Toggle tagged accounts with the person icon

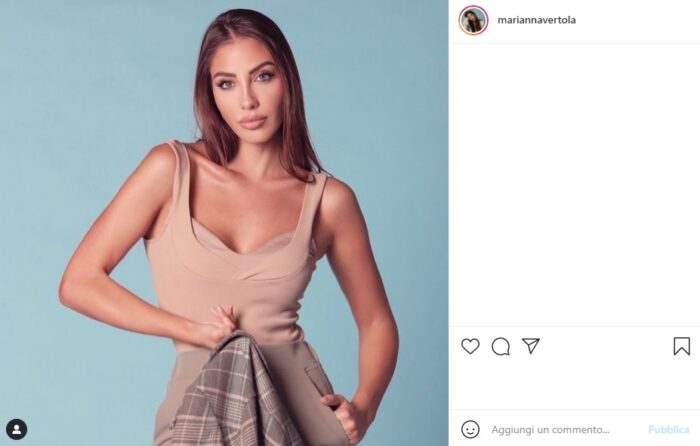[x=16, y=429]
